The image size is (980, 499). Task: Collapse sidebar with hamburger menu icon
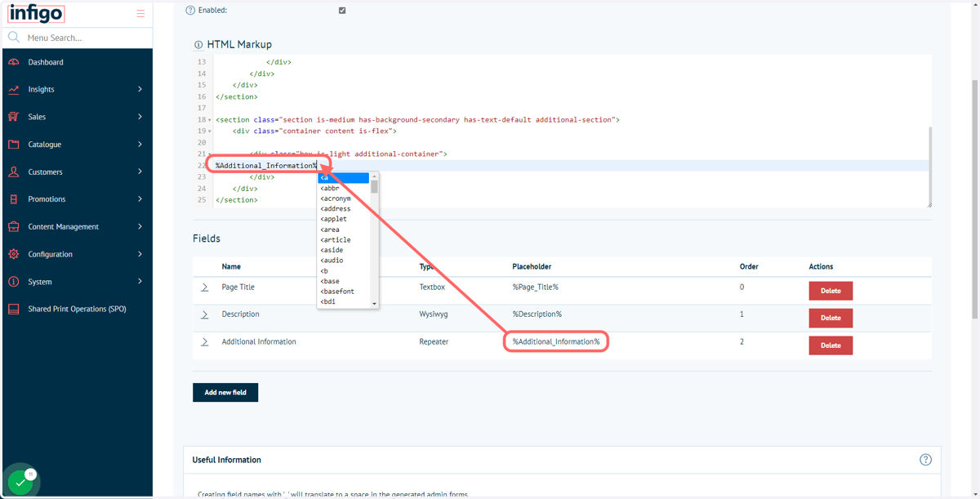click(140, 14)
